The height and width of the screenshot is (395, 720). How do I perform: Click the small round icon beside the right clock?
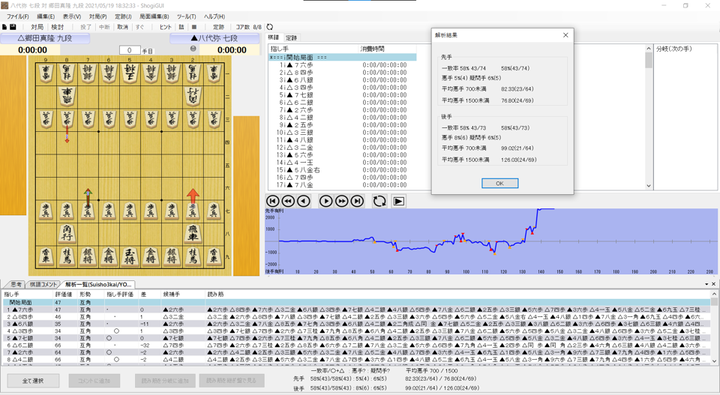(x=193, y=49)
